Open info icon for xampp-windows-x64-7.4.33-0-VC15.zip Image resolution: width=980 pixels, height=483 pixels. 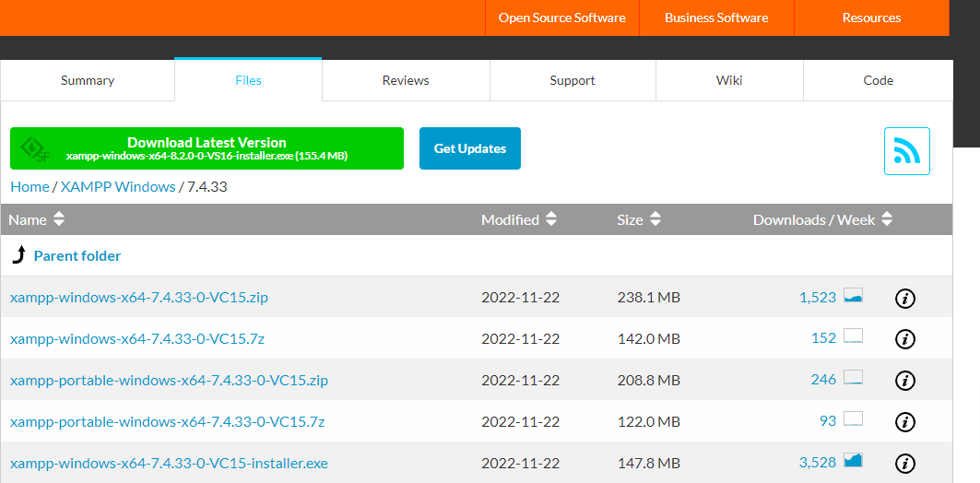coord(904,298)
